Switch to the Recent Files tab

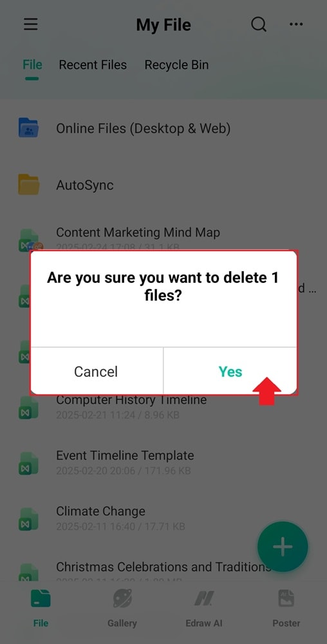coord(93,65)
